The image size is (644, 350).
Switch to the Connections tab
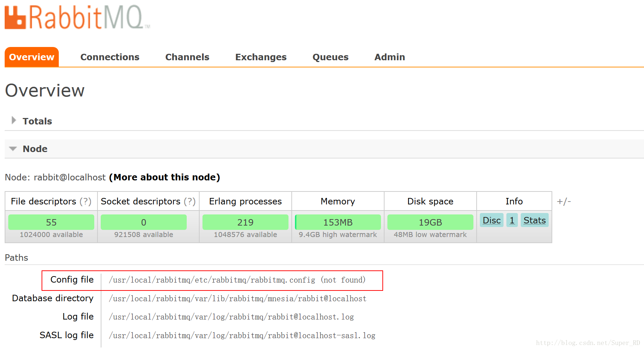point(110,57)
